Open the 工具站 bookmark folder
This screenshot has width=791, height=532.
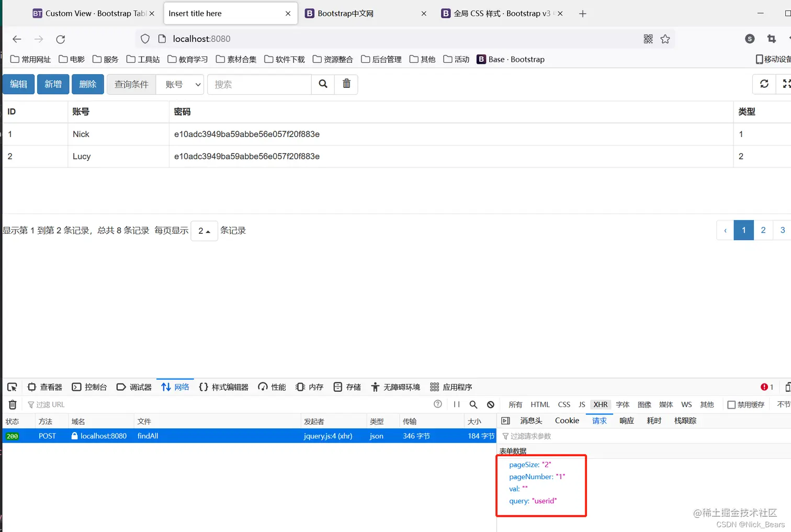coord(143,59)
